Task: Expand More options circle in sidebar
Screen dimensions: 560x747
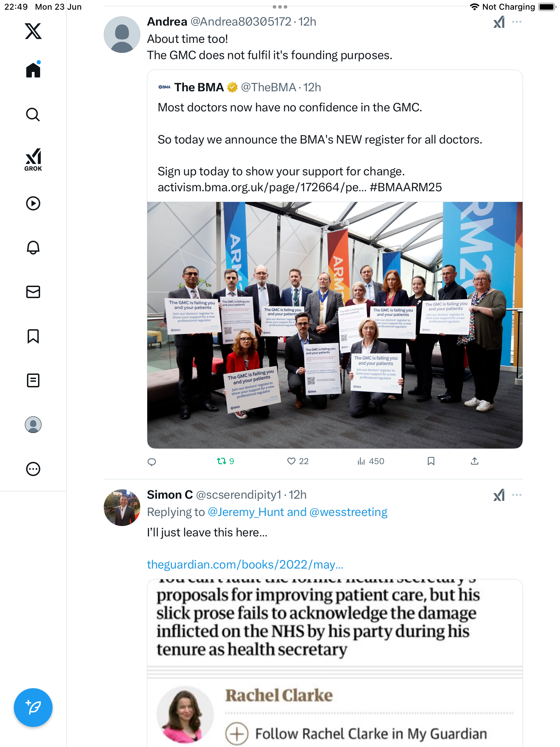Action: coord(33,469)
